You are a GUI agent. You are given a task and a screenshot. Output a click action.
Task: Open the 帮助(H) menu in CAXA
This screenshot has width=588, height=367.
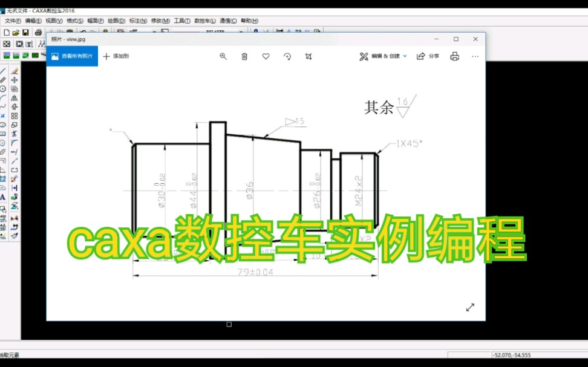pyautogui.click(x=249, y=21)
